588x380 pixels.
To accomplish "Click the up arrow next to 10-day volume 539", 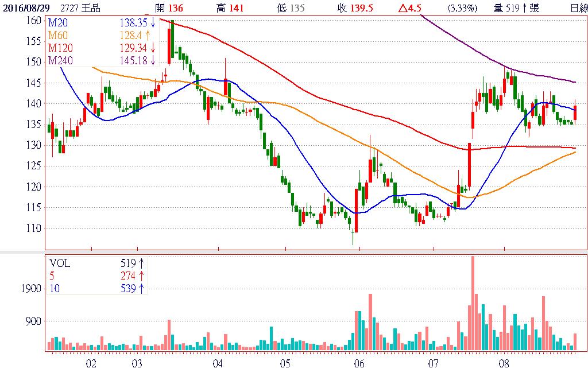I will (140, 289).
